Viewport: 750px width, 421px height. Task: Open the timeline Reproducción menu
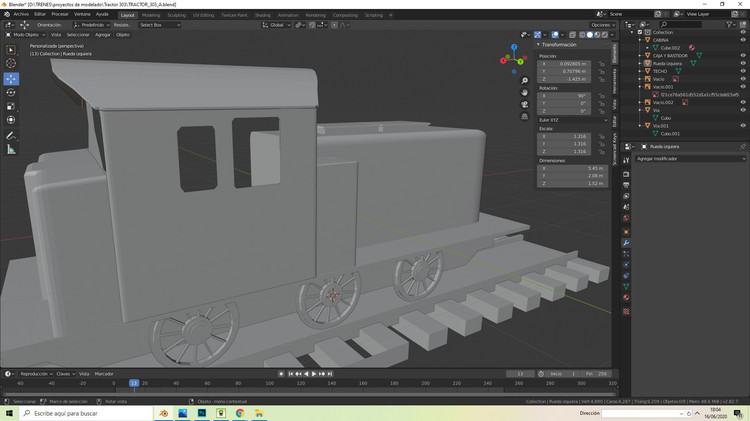pyautogui.click(x=36, y=374)
